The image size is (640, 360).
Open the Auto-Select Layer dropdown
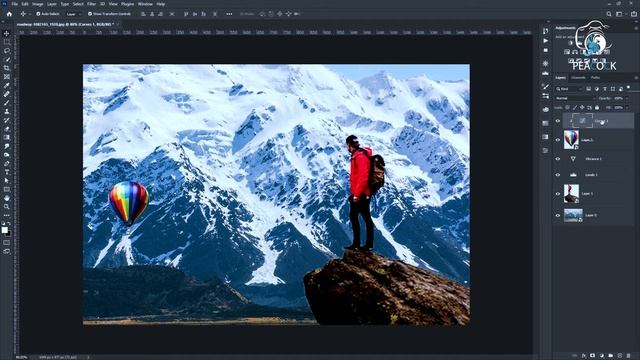73,14
